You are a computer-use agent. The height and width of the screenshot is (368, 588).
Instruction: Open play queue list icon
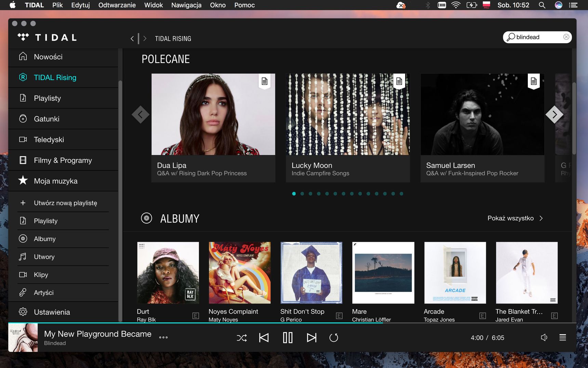(x=563, y=338)
